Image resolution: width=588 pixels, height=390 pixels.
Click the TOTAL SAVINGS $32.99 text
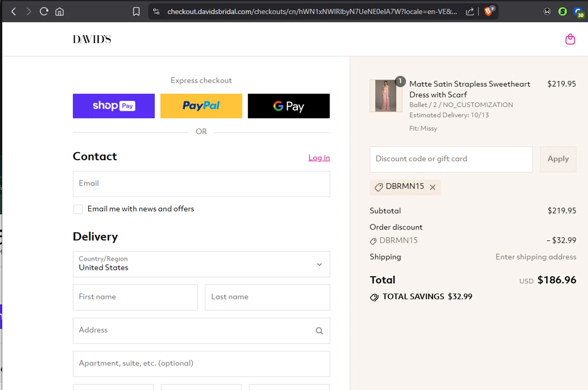coord(427,296)
